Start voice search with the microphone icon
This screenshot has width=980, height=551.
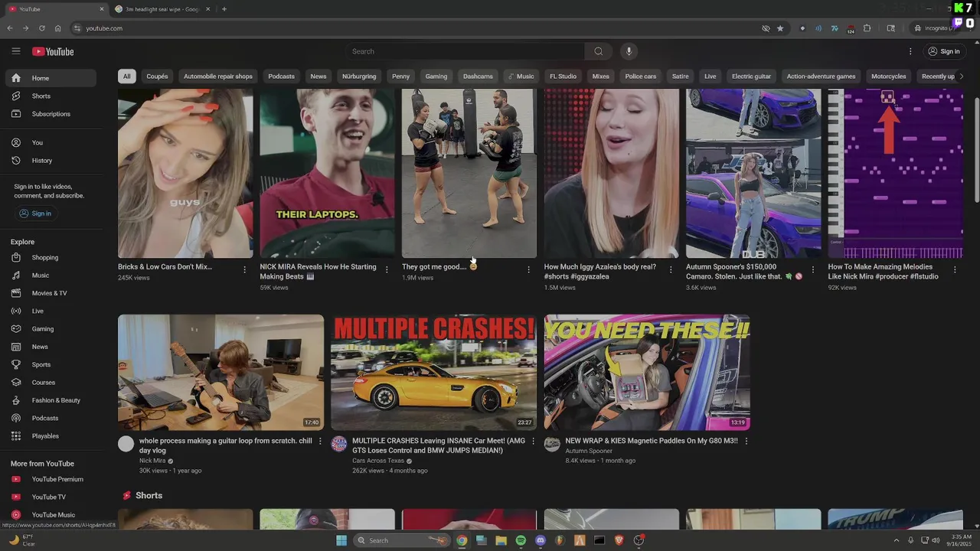click(x=629, y=51)
